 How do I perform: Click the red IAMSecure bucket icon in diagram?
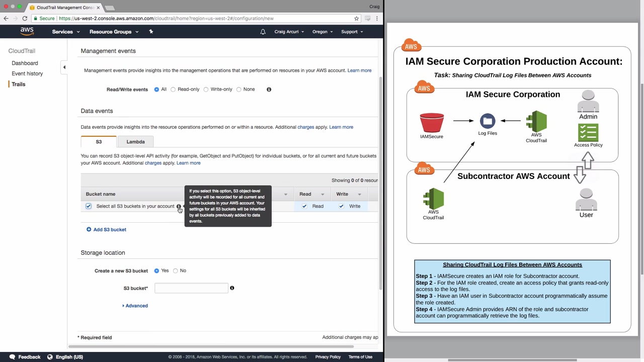pyautogui.click(x=432, y=123)
